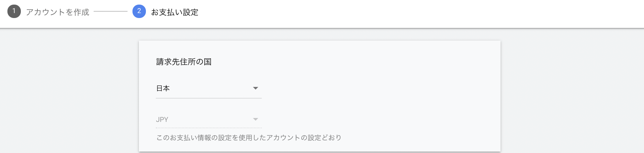The width and height of the screenshot is (644, 153).
Task: Click the greyed arrow icon beside JPY
Action: click(x=255, y=119)
